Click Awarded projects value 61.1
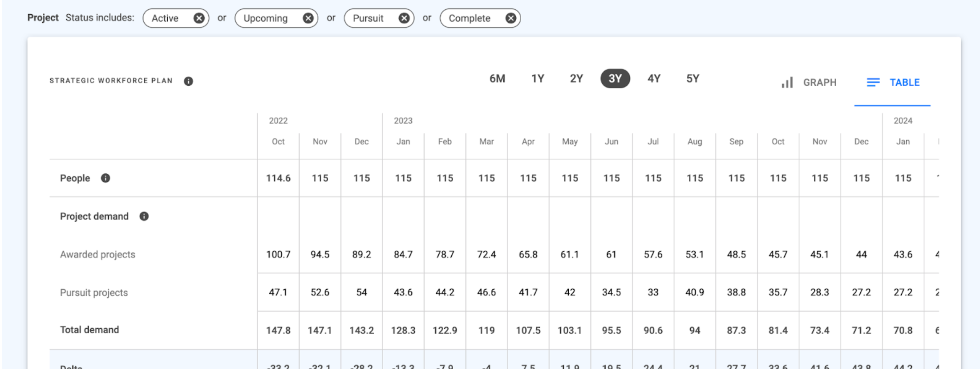The width and height of the screenshot is (980, 369). 570,254
